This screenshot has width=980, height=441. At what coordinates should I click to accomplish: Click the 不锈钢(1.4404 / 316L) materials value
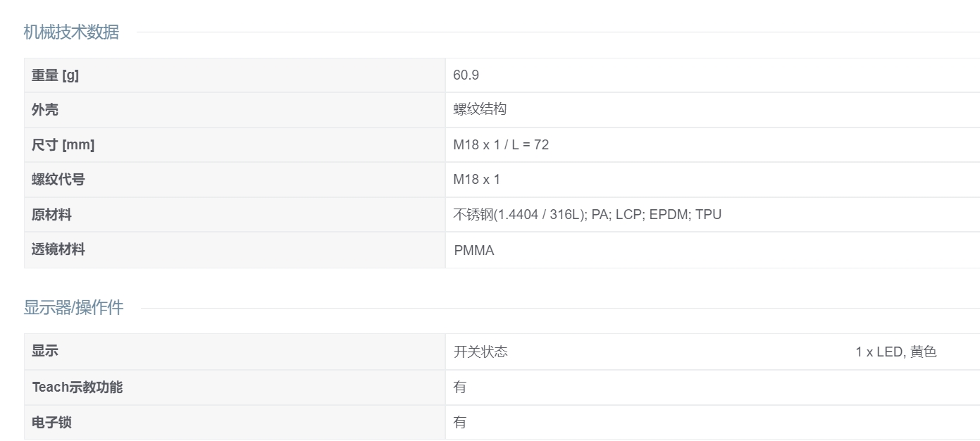(x=587, y=215)
